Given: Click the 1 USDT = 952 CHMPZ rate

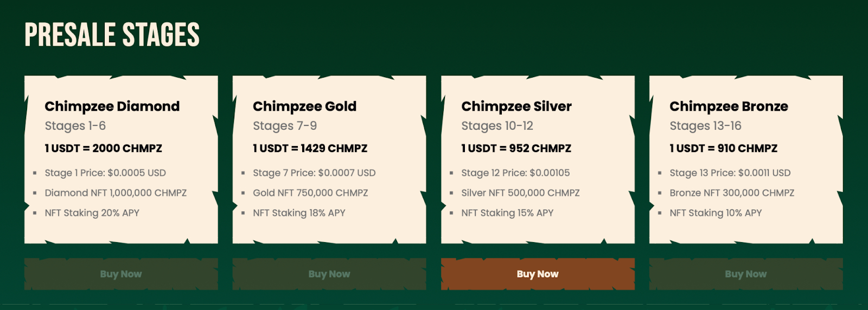Looking at the screenshot, I should click(516, 148).
